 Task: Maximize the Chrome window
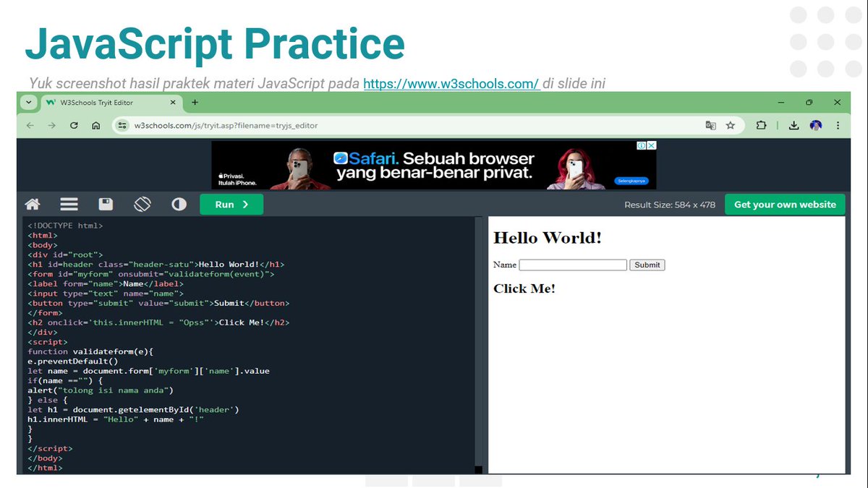tap(809, 103)
